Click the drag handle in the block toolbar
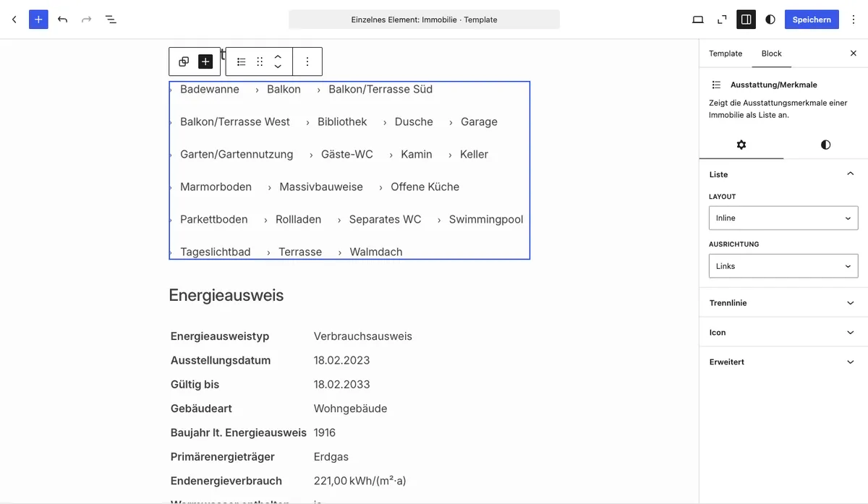This screenshot has height=504, width=868. (x=260, y=61)
